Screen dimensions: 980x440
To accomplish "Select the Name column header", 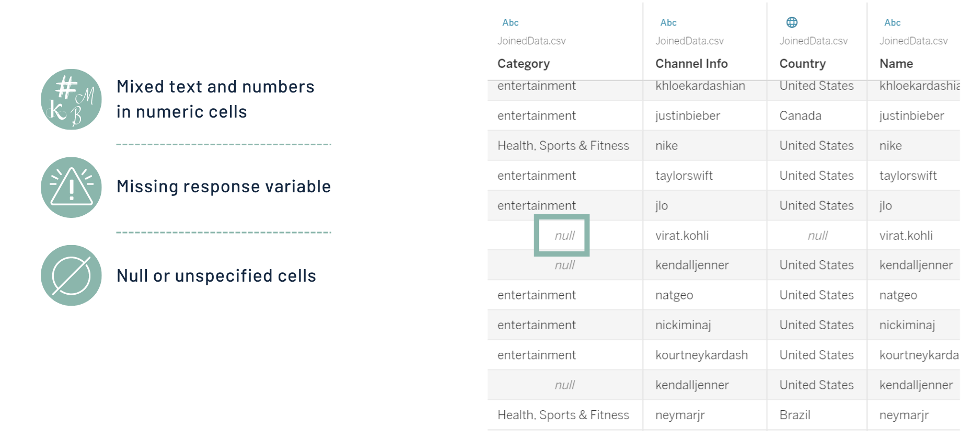I will coord(896,64).
